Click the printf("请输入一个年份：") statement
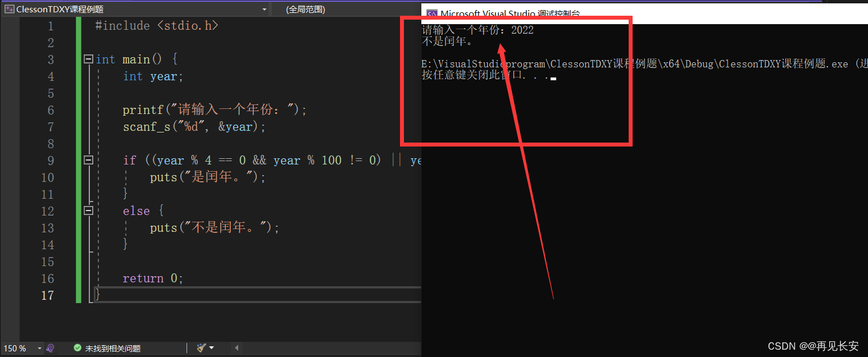This screenshot has height=357, width=868. 215,110
